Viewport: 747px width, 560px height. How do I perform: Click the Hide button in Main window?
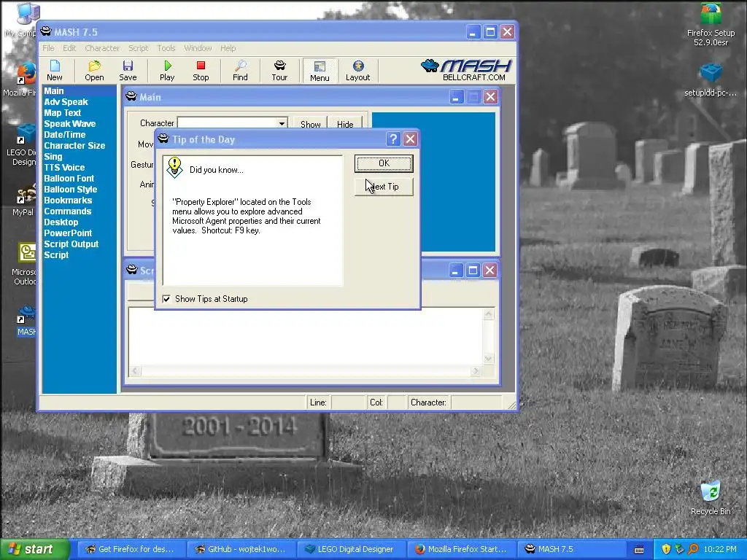click(345, 124)
